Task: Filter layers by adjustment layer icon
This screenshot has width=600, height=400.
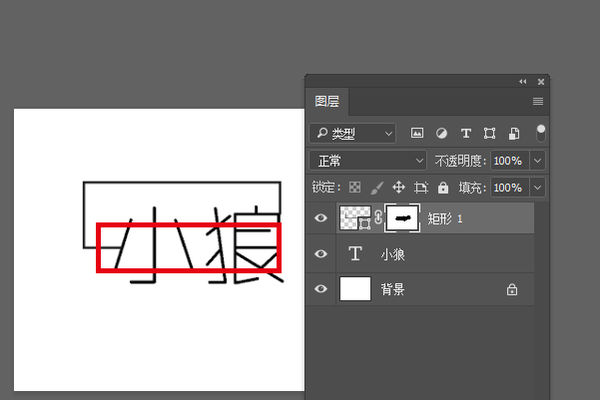Action: pyautogui.click(x=441, y=133)
